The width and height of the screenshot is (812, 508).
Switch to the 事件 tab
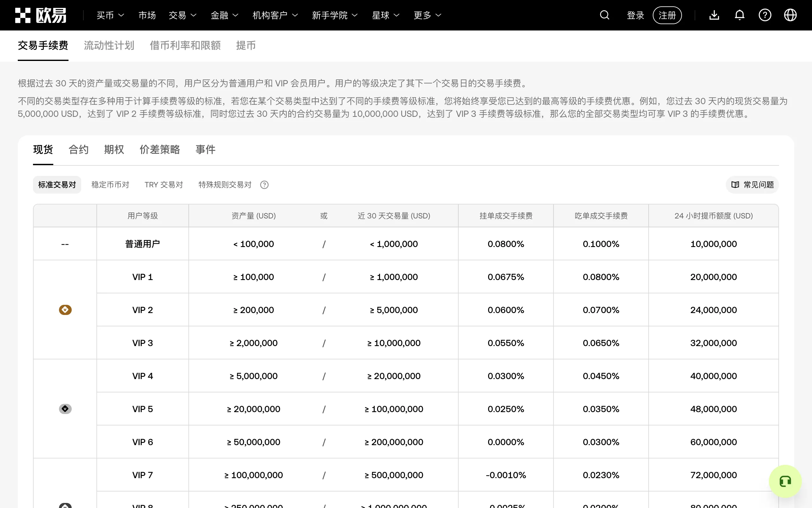click(x=205, y=150)
